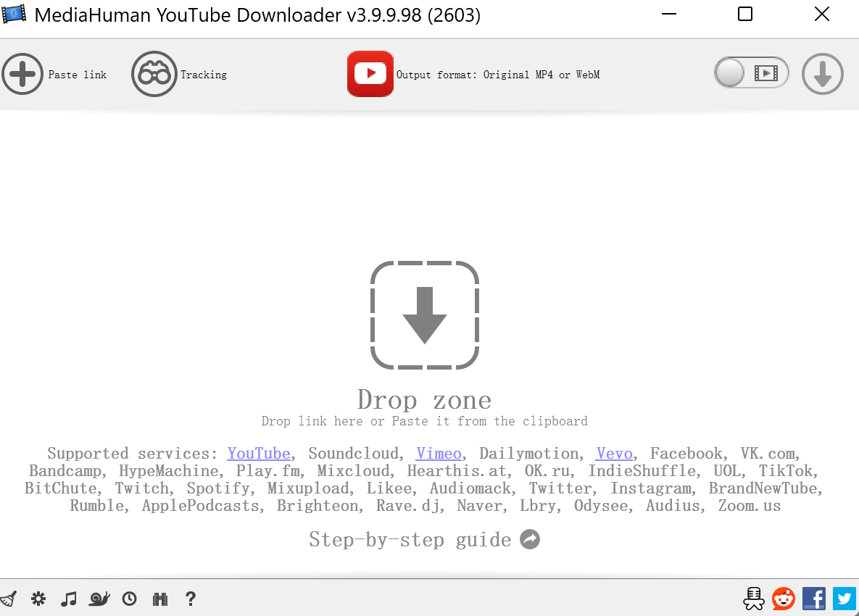This screenshot has height=616, width=859.
Task: Click the mascot figure icon beside Reddit
Action: [754, 599]
